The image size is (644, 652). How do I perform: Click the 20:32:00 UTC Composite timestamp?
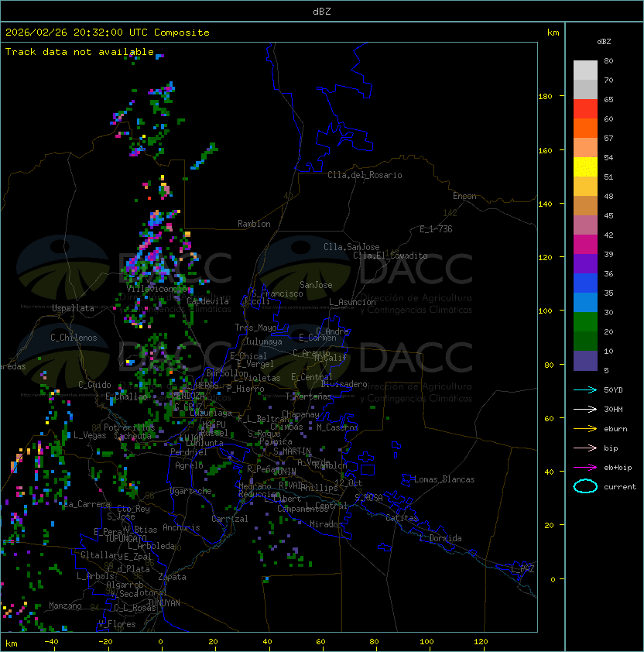pyautogui.click(x=107, y=33)
